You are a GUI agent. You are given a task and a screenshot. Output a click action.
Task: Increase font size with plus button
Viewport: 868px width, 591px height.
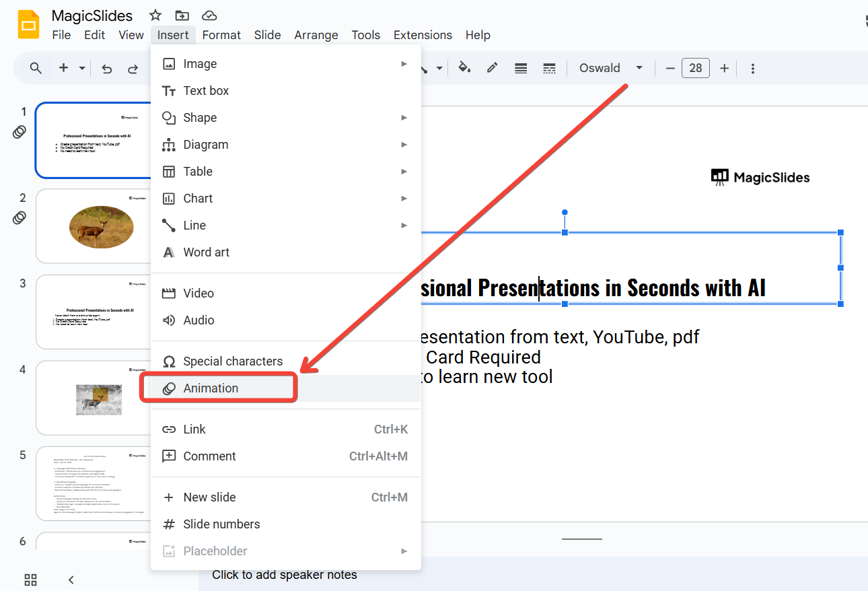pos(724,68)
